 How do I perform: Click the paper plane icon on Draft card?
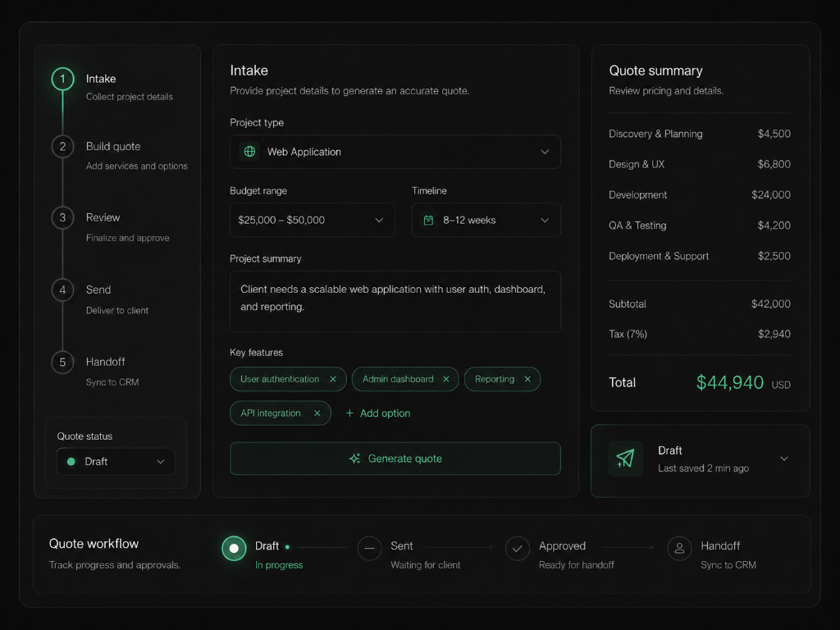click(626, 459)
